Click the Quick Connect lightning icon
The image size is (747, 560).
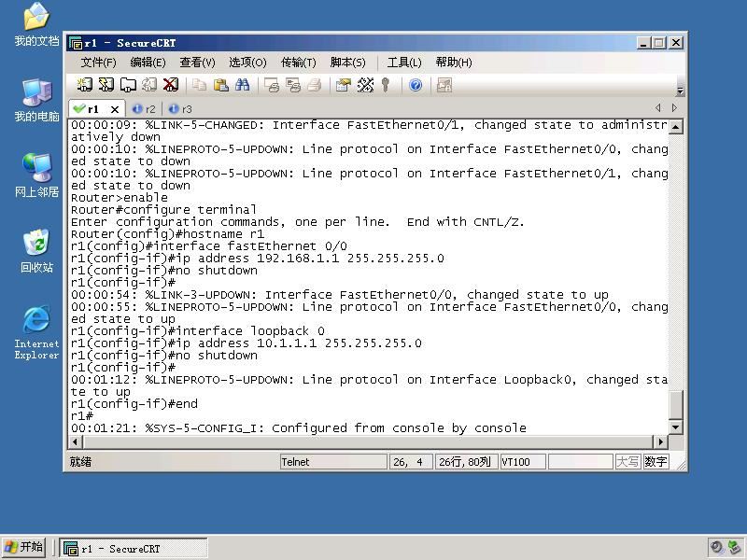(x=106, y=85)
